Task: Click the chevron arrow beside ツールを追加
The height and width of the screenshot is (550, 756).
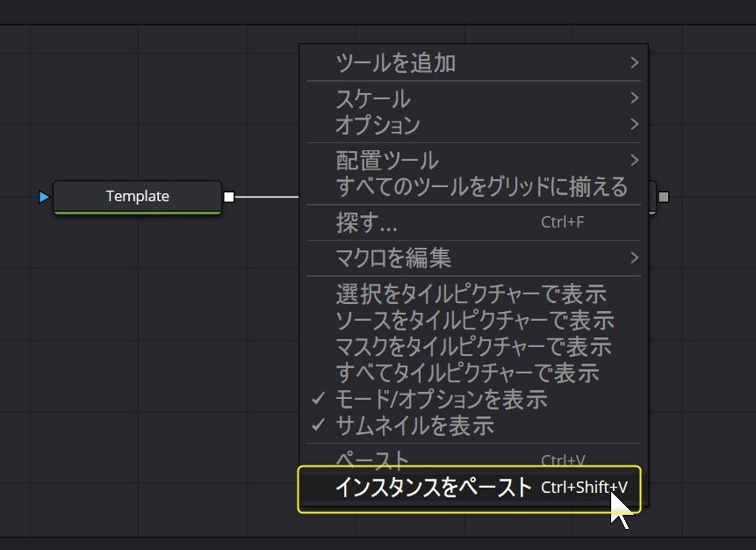Action: (x=635, y=62)
